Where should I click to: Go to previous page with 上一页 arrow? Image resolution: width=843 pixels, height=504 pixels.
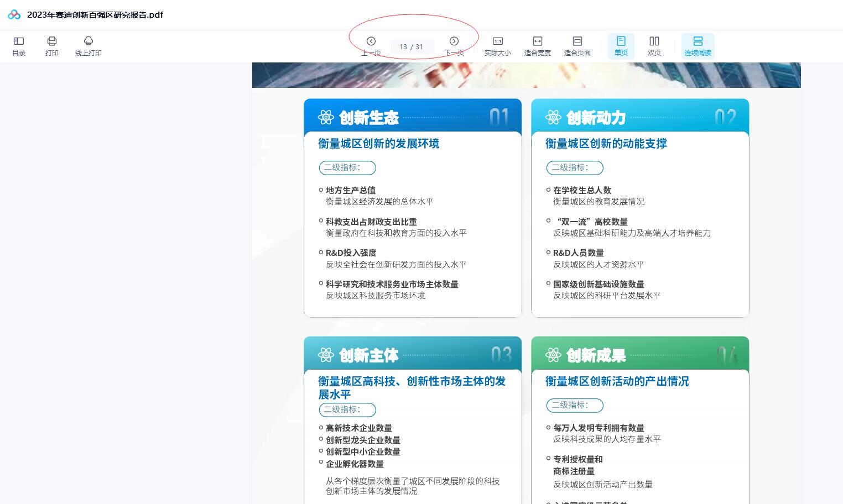coord(371,41)
